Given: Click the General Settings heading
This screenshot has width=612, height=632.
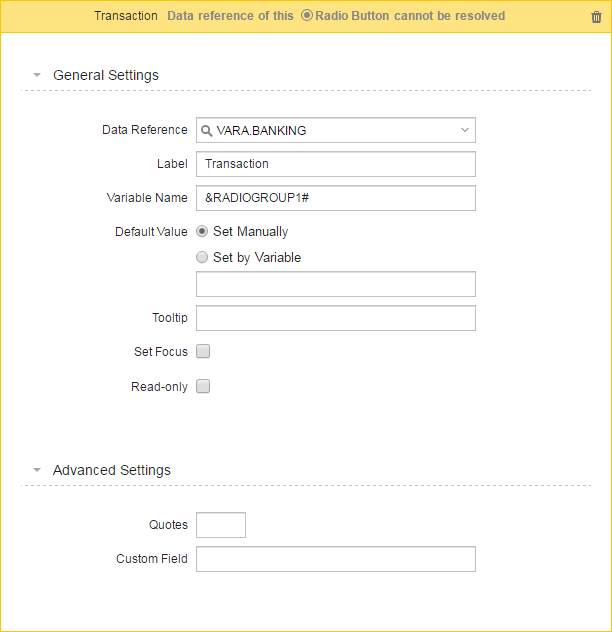Looking at the screenshot, I should click(106, 75).
